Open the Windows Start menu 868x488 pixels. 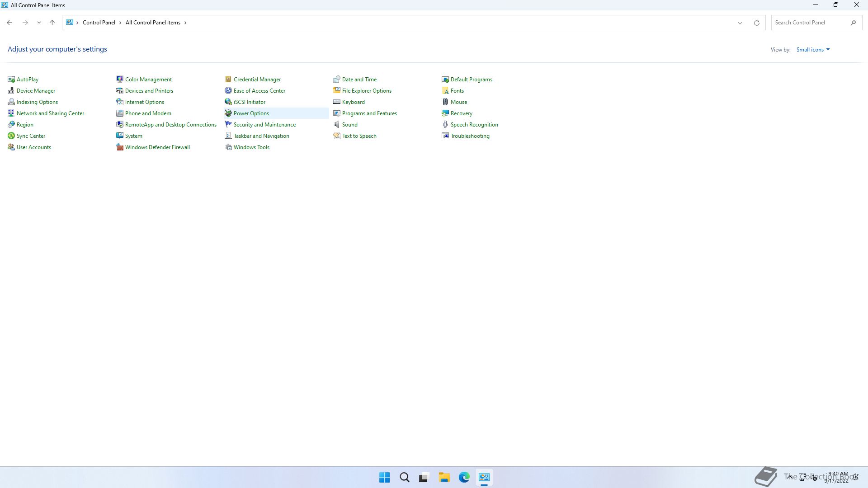click(x=385, y=477)
